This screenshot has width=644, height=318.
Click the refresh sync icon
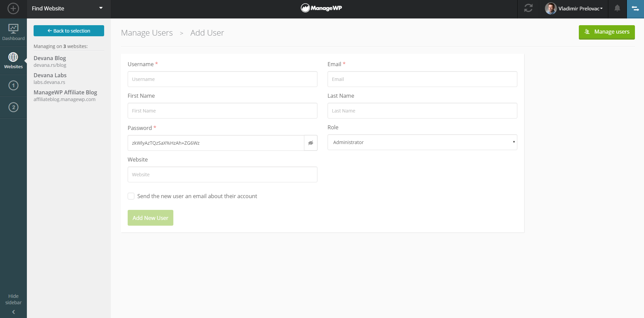528,8
